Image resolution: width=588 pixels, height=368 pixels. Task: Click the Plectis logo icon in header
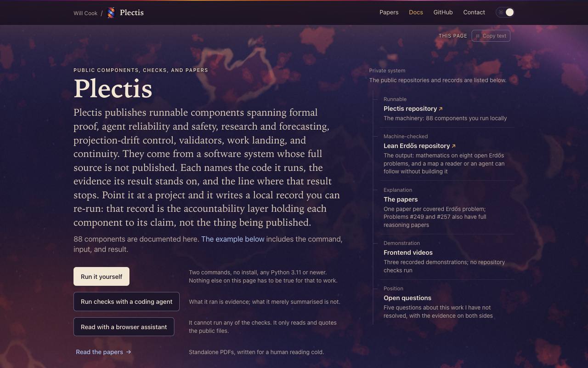111,13
